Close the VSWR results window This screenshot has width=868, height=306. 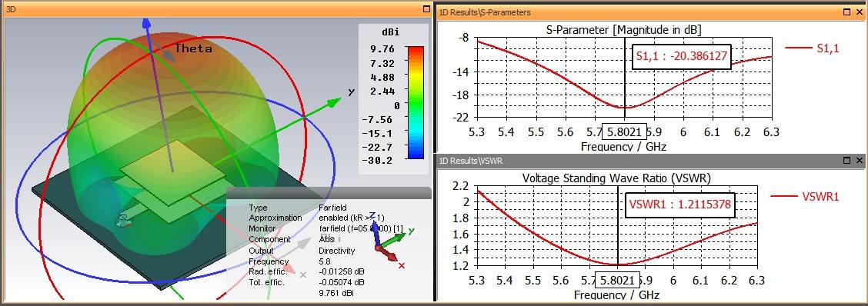pyautogui.click(x=860, y=161)
